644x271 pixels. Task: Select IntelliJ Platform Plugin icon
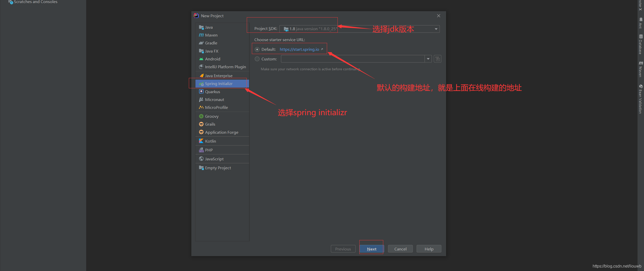click(201, 67)
